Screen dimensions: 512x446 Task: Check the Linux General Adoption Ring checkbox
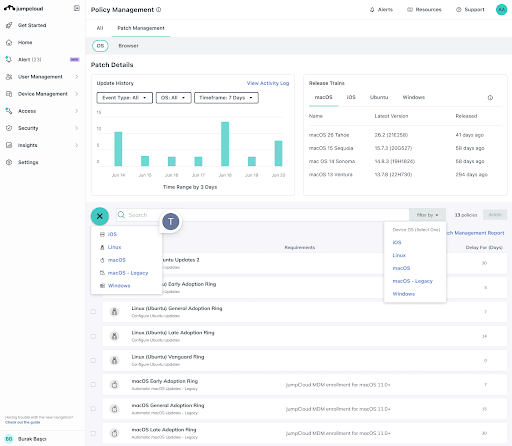(93, 312)
